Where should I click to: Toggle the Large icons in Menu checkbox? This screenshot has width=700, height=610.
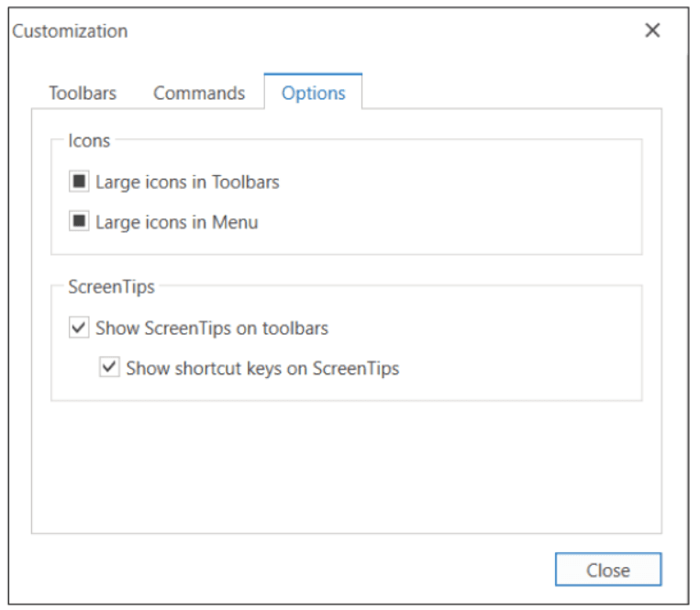coord(79,222)
